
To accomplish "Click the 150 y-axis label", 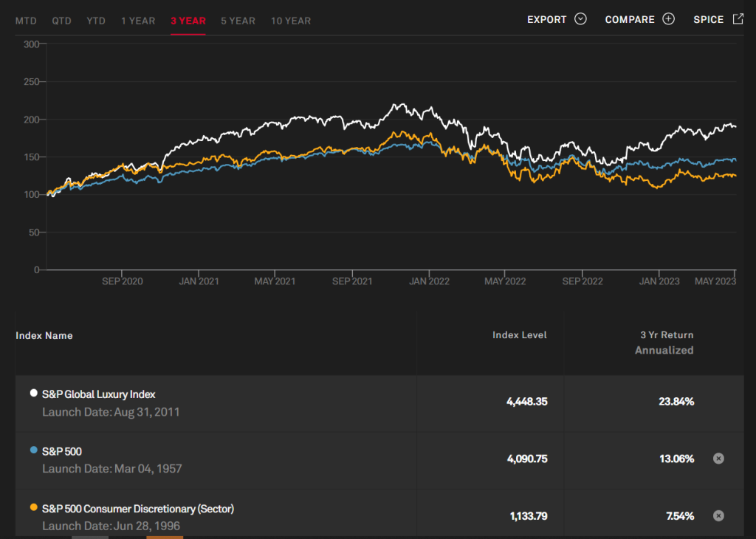I will pyautogui.click(x=31, y=157).
